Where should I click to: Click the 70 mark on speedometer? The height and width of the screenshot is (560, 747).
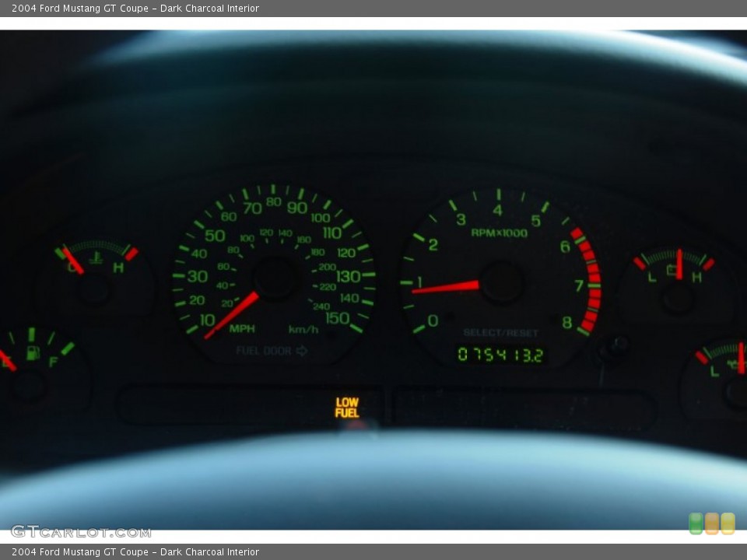click(252, 208)
